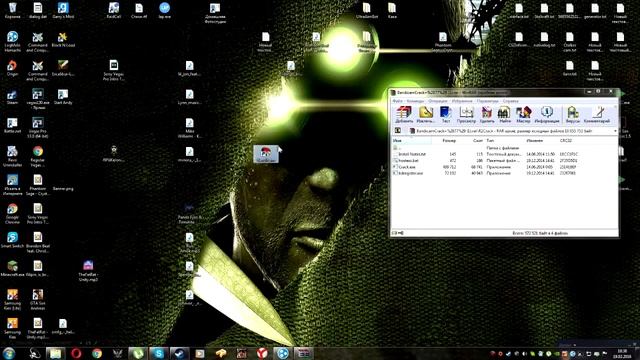Screen dimensions: 640x360
Task: Click the Просмотр (View) toolbar icon in WinRAR
Action: (x=466, y=115)
